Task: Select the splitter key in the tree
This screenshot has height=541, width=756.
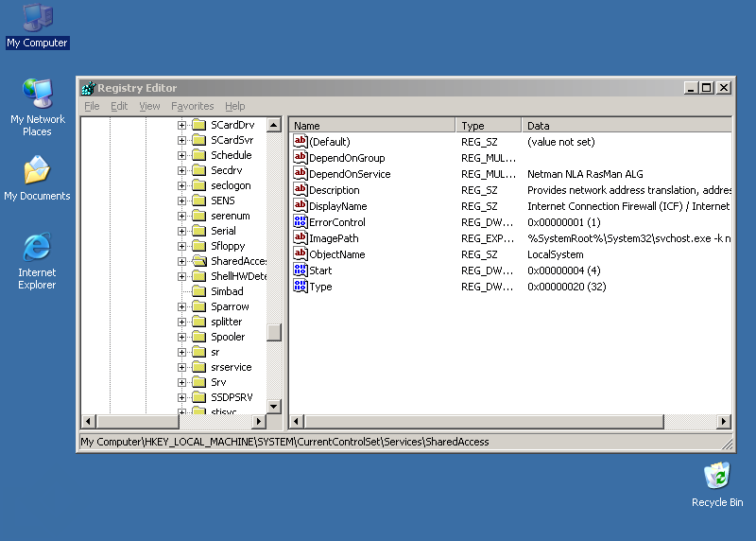Action: (x=227, y=322)
